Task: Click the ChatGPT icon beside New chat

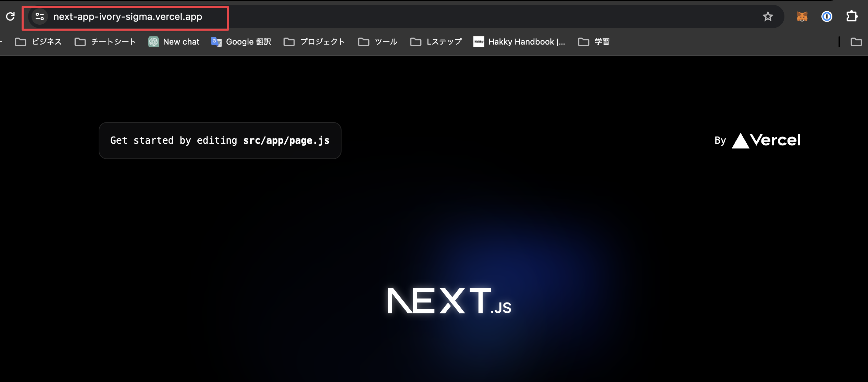Action: tap(153, 42)
